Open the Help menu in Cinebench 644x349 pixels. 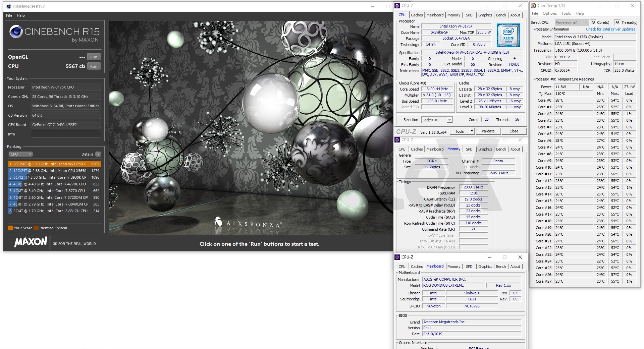pos(21,15)
